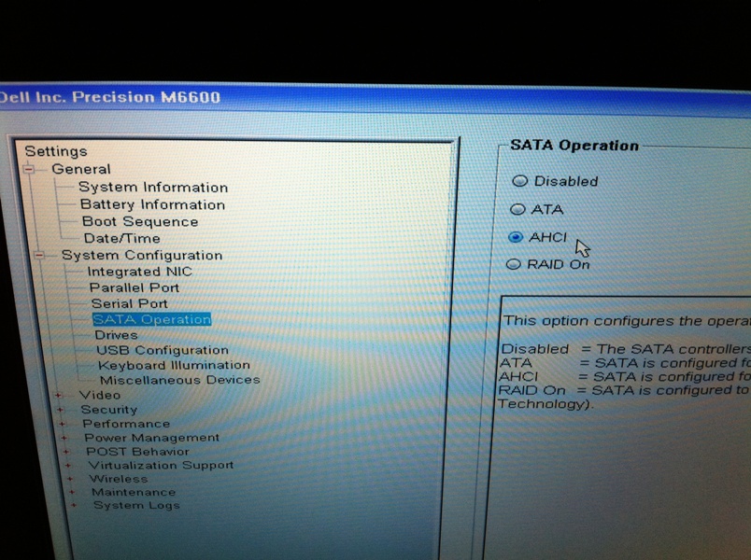Open Keyboard Illumination setting
This screenshot has height=560, width=751.
point(175,365)
